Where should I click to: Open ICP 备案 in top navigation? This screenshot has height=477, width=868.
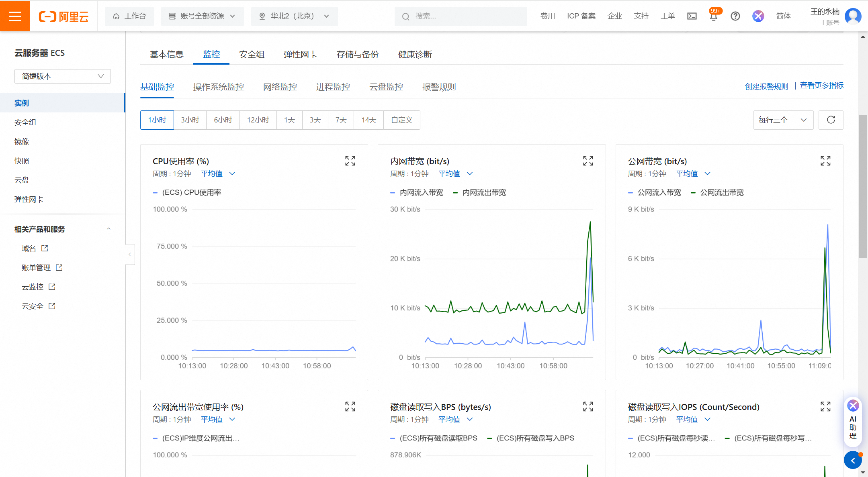click(581, 16)
